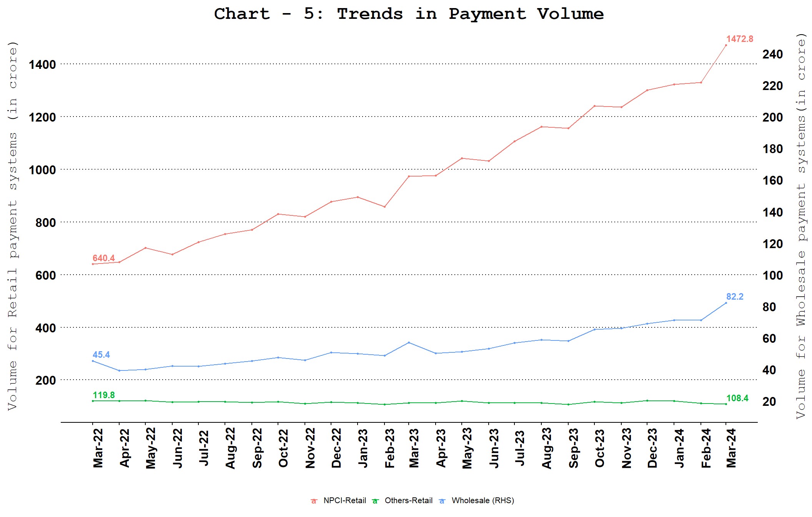This screenshot has height=517, width=812.
Task: Click the May-22 x-axis label
Action: (151, 448)
